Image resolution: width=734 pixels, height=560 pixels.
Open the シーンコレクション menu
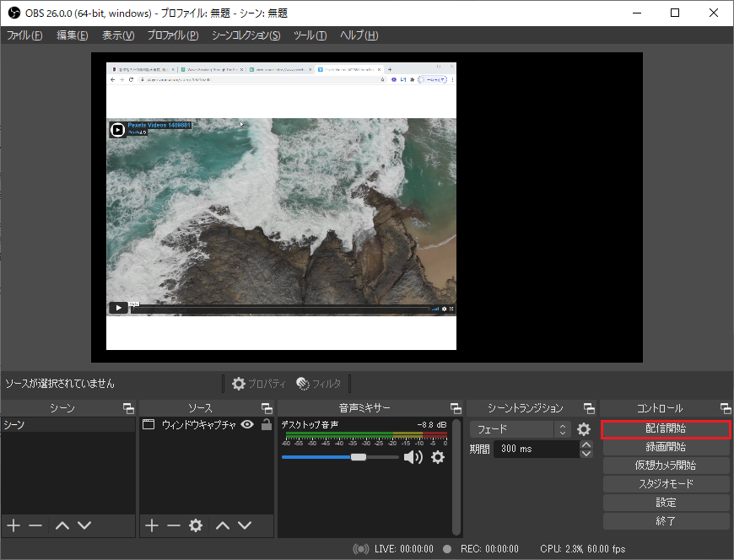pyautogui.click(x=246, y=35)
